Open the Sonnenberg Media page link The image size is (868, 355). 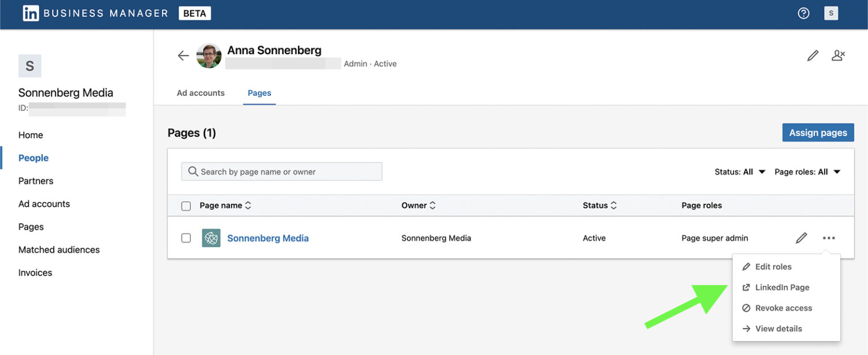point(268,238)
